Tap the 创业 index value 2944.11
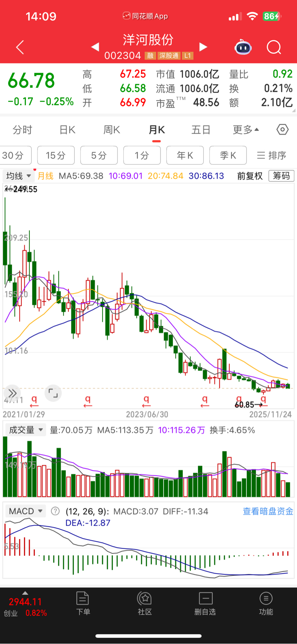Viewport: 297px width, 644px height. 25,602
